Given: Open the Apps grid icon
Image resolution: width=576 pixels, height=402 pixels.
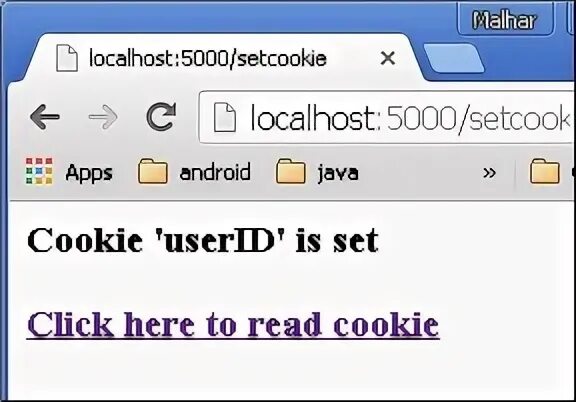Looking at the screenshot, I should click(x=39, y=171).
